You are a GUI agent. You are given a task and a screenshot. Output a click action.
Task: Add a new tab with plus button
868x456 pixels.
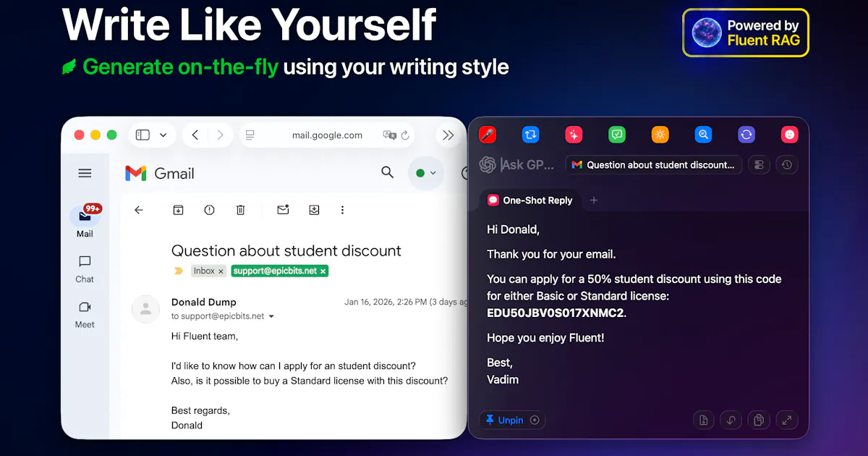[x=594, y=200]
